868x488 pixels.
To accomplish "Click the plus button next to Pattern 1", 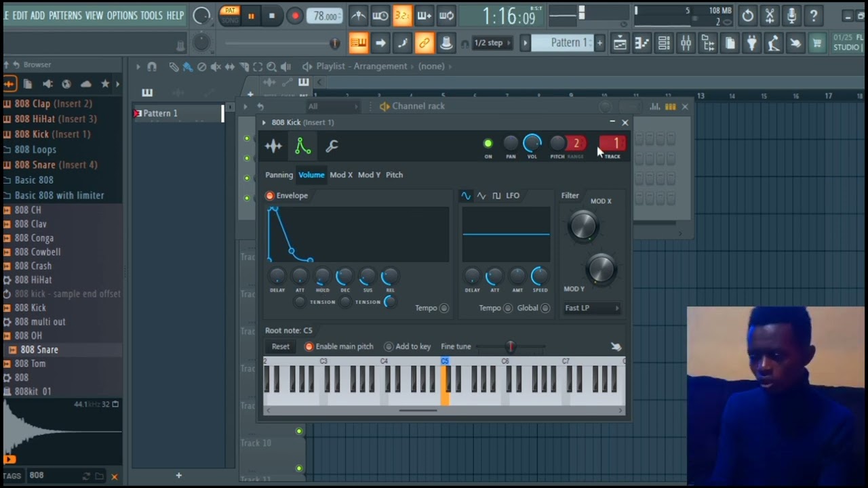I will (x=599, y=43).
